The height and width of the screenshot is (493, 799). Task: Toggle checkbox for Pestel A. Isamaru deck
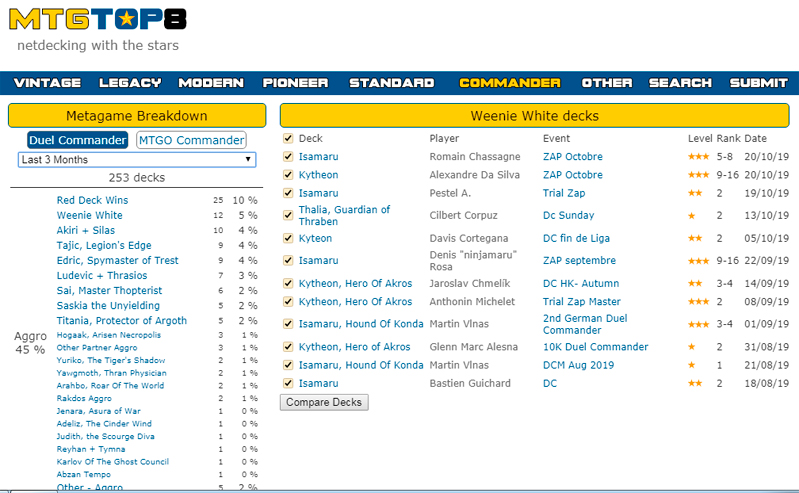coord(288,193)
